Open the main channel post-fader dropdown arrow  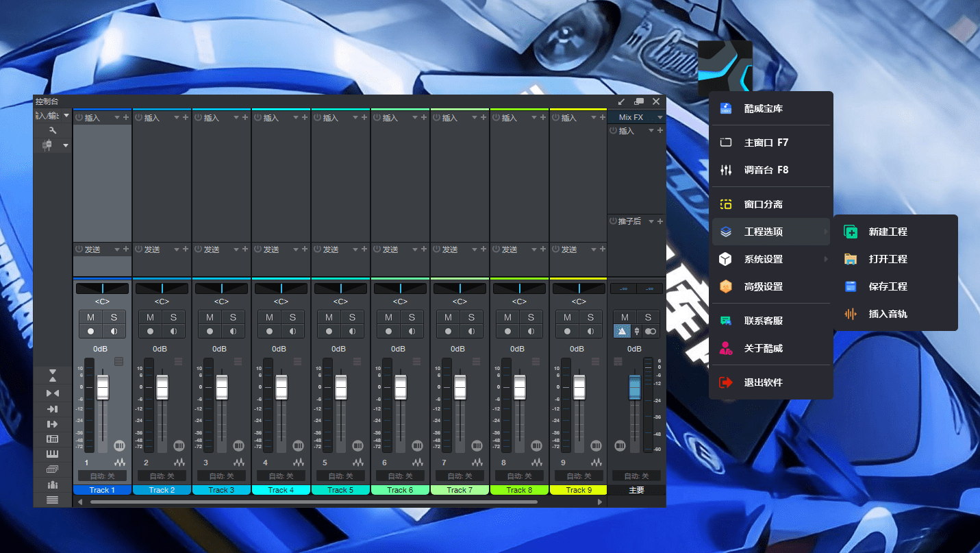click(651, 221)
